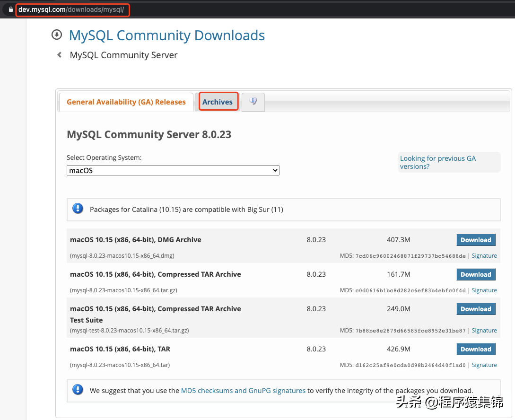Click the MySQL Community Server 8.0.23 heading
515x420 pixels.
click(x=149, y=135)
